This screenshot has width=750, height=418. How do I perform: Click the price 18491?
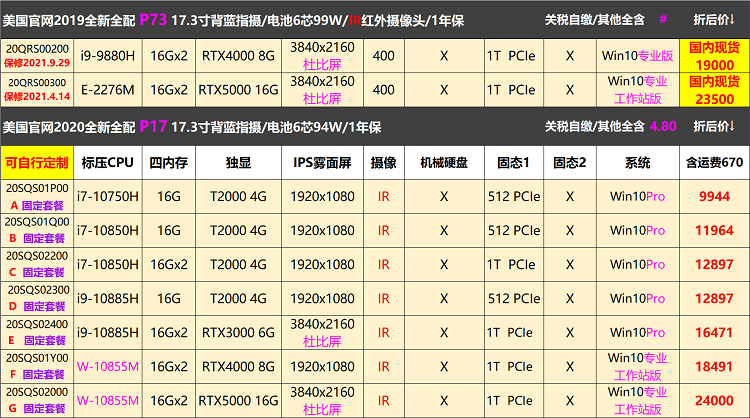pyautogui.click(x=714, y=366)
